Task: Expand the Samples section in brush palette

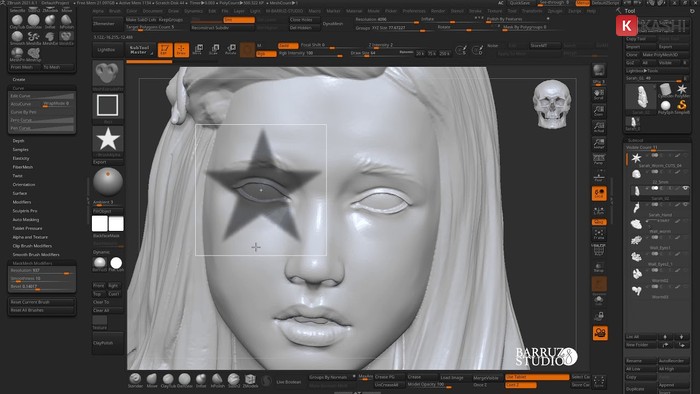Action: click(x=21, y=150)
